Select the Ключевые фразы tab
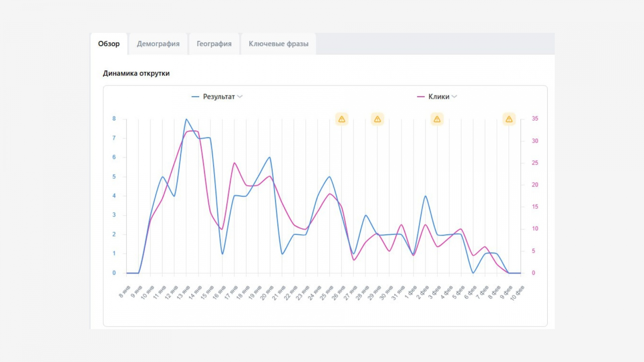Image resolution: width=644 pixels, height=362 pixels. pyautogui.click(x=278, y=44)
